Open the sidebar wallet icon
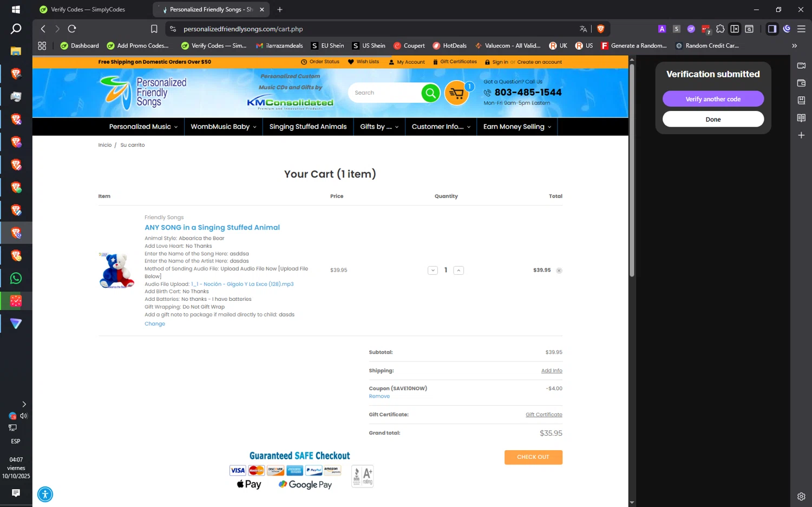Image resolution: width=812 pixels, height=507 pixels. pos(801,83)
